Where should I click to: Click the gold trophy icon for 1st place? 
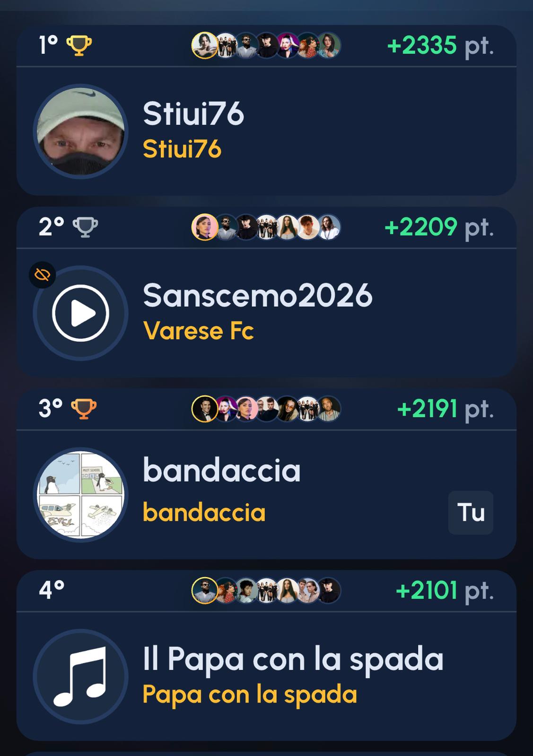pos(79,46)
